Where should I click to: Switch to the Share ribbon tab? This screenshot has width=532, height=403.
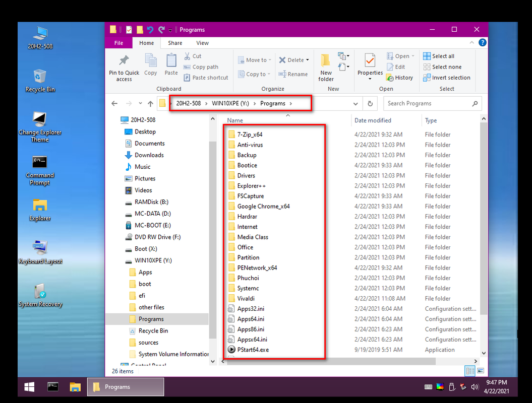(x=175, y=43)
